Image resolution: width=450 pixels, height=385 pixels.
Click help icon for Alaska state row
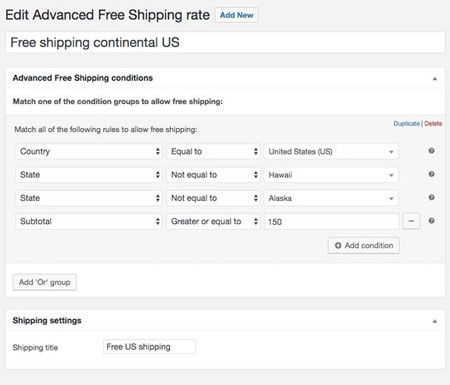coord(431,198)
